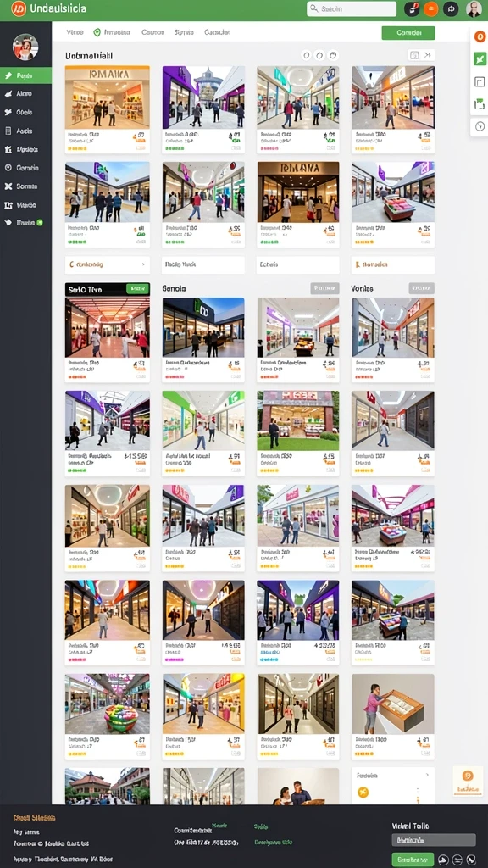Click the green checkmark icon in right strip

480,59
